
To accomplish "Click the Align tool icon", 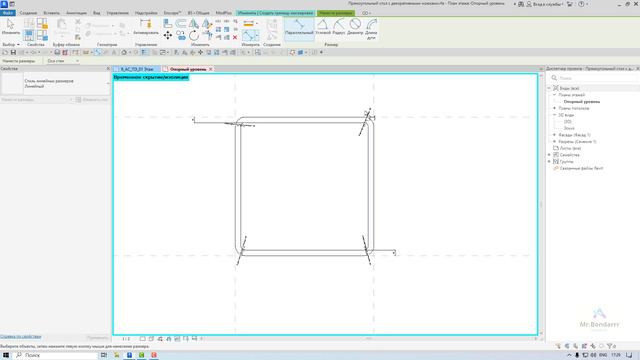I will pos(168,24).
